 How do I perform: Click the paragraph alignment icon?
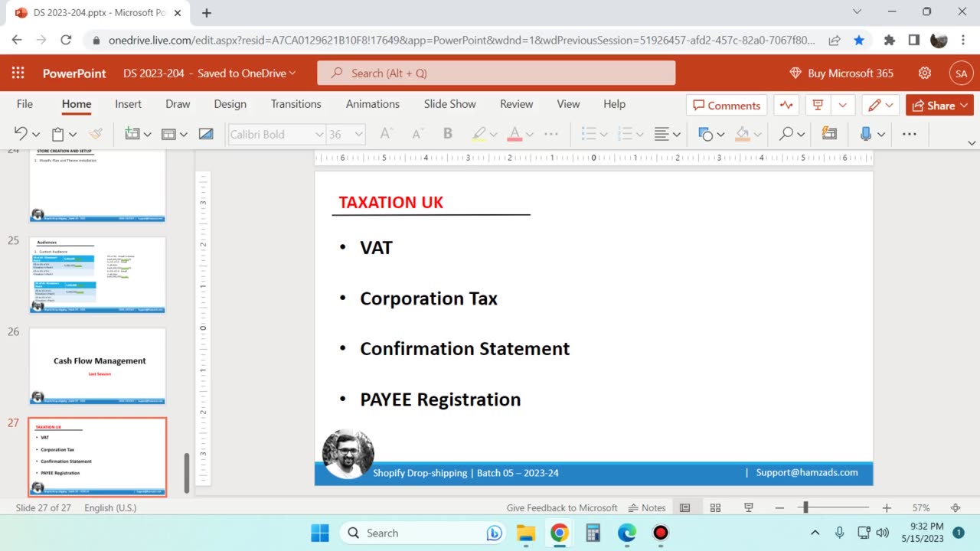662,134
